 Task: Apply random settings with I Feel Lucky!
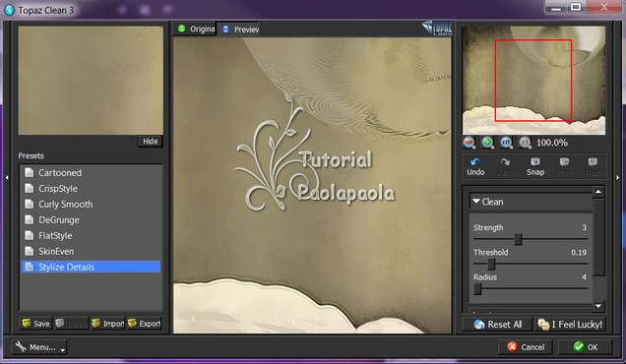pyautogui.click(x=570, y=325)
